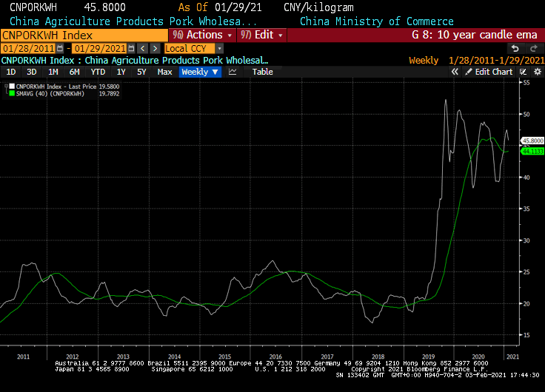Collapse panel with double chevron icon
545x392 pixels.
pos(456,72)
